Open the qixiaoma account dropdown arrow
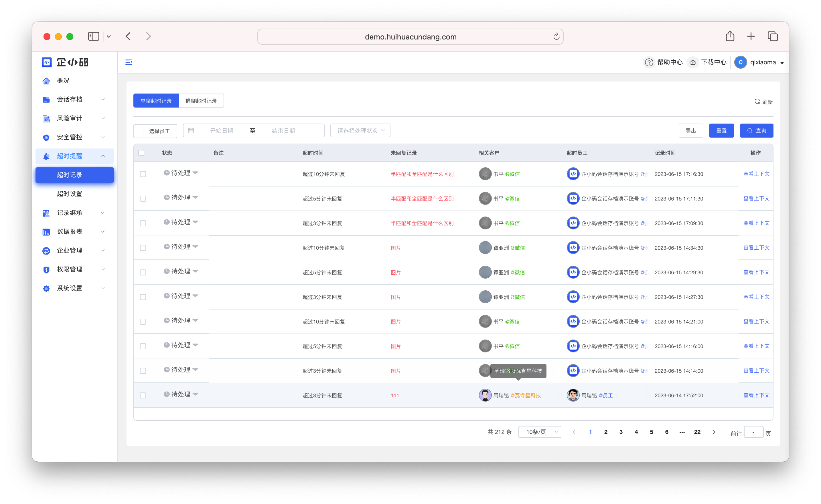The image size is (821, 504). [781, 63]
